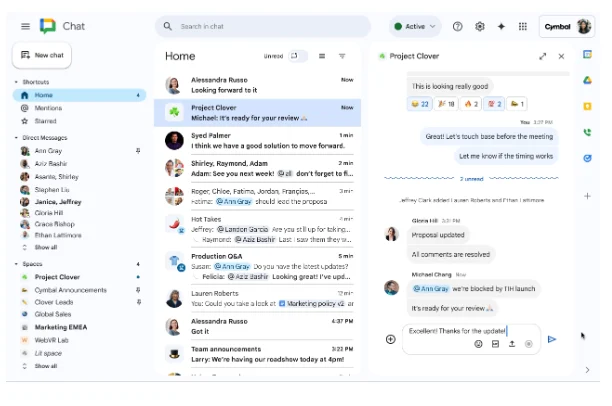Open the main menu hamburger icon
Viewport: 612px width, 406px height.
click(25, 27)
